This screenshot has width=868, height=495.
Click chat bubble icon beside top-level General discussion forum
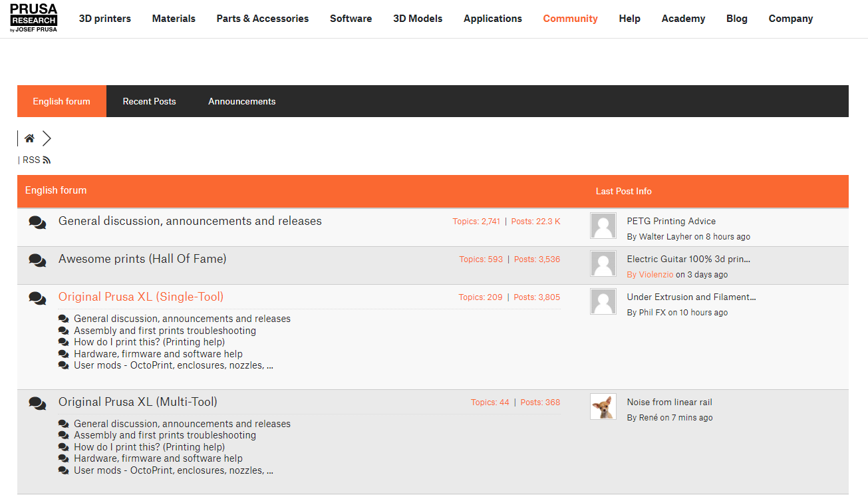pos(38,222)
